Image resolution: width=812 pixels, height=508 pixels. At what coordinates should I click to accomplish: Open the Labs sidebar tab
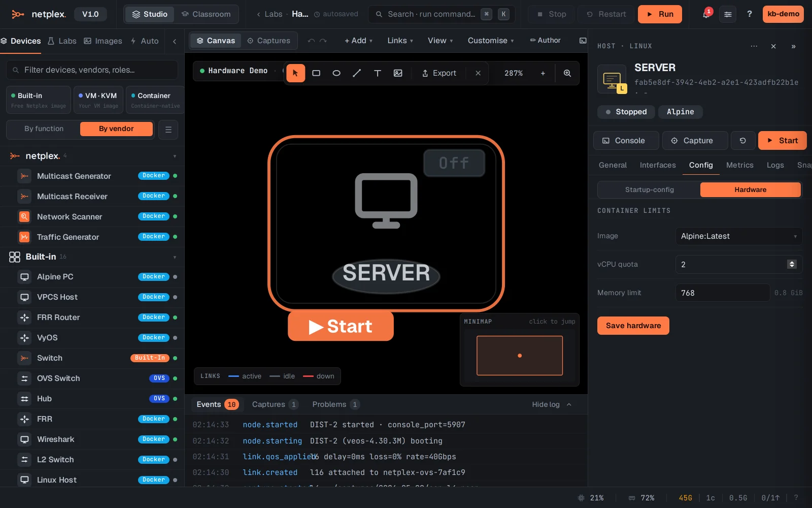click(62, 41)
